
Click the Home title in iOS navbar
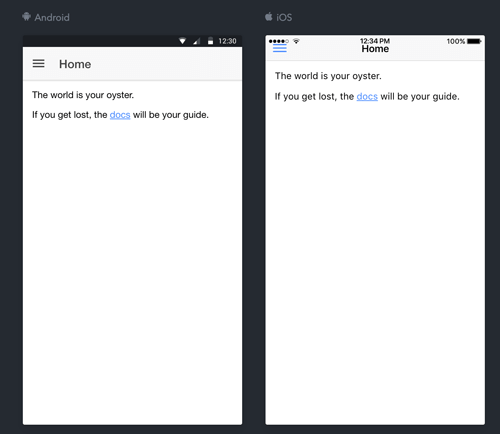375,49
